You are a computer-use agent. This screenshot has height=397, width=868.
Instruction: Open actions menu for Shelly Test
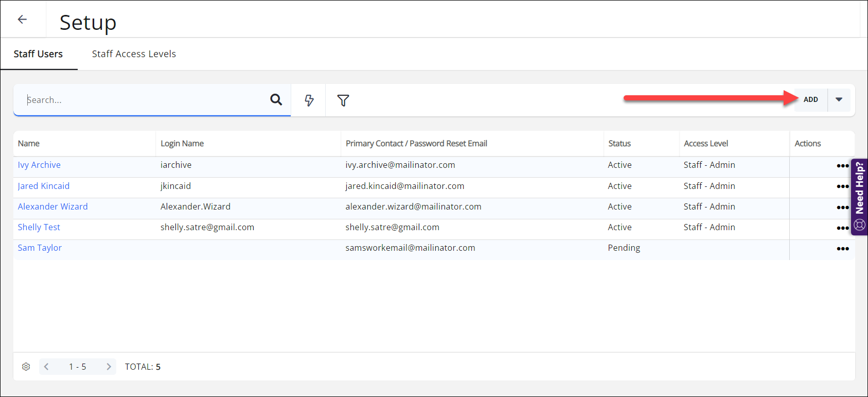click(843, 228)
